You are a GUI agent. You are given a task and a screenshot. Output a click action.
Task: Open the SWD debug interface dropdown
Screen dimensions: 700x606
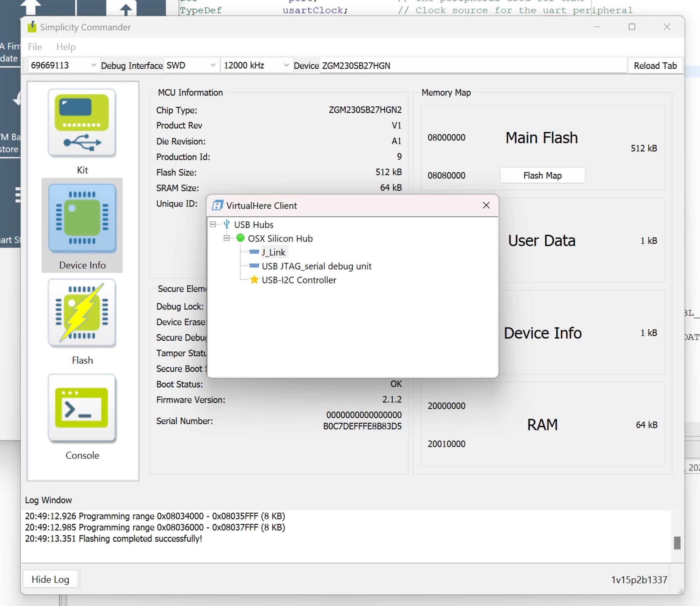click(x=191, y=65)
